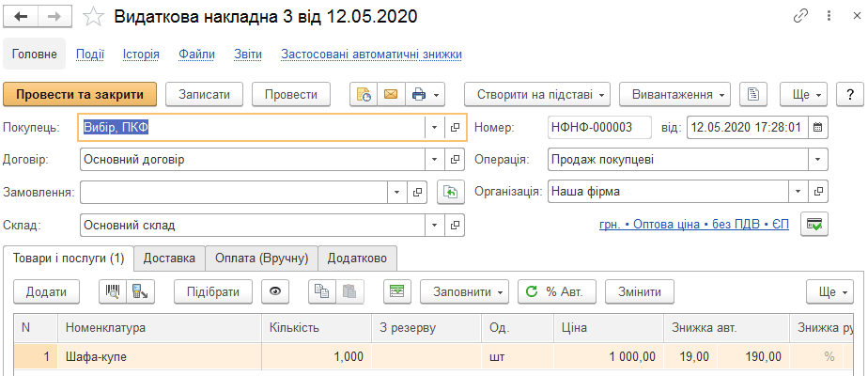Viewport: 868px width, 376px height.
Task: Go forward with the right arrow button
Action: click(x=54, y=17)
